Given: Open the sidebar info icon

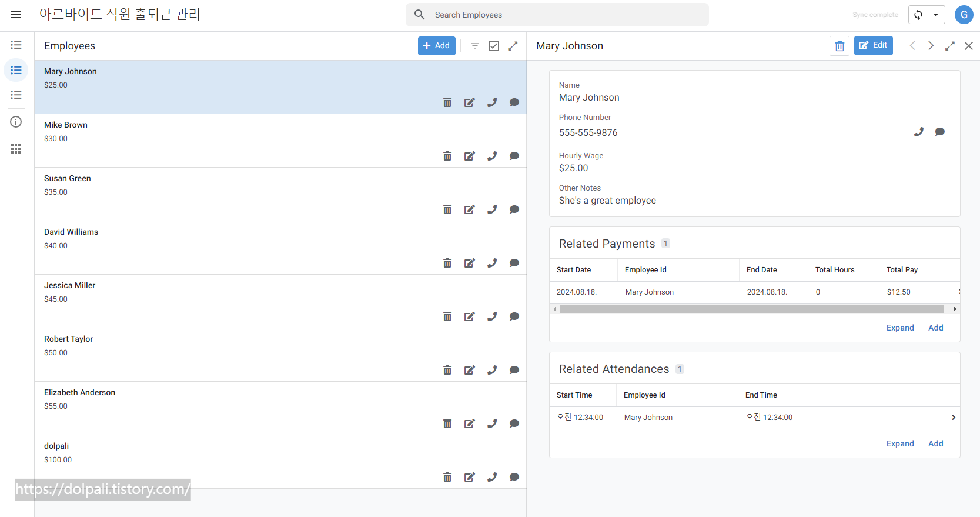Looking at the screenshot, I should click(16, 122).
